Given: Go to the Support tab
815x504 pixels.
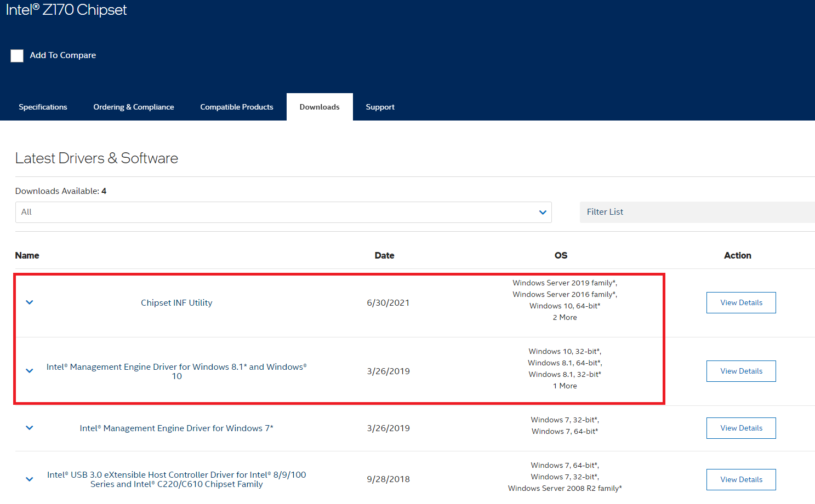Looking at the screenshot, I should 380,107.
